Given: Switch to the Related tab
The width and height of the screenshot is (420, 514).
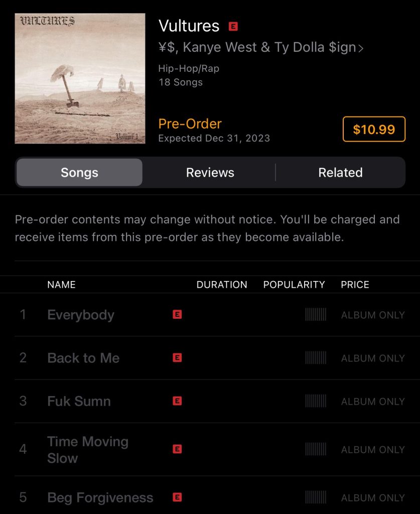Looking at the screenshot, I should [340, 173].
